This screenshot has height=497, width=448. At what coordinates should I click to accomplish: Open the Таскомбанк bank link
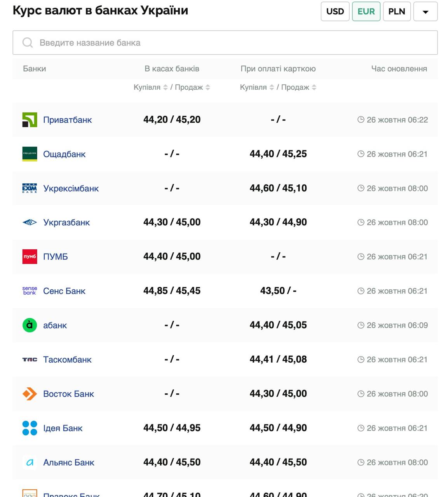point(67,360)
